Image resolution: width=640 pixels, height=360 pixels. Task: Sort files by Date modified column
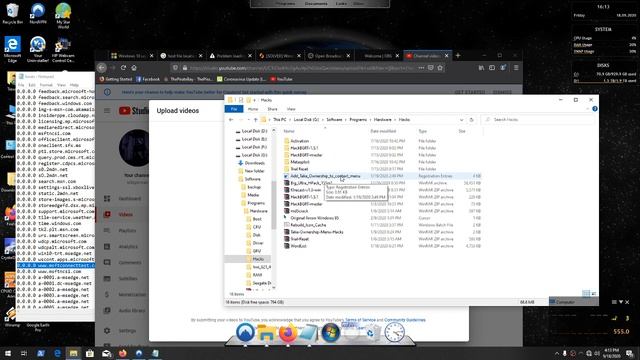[x=383, y=131]
